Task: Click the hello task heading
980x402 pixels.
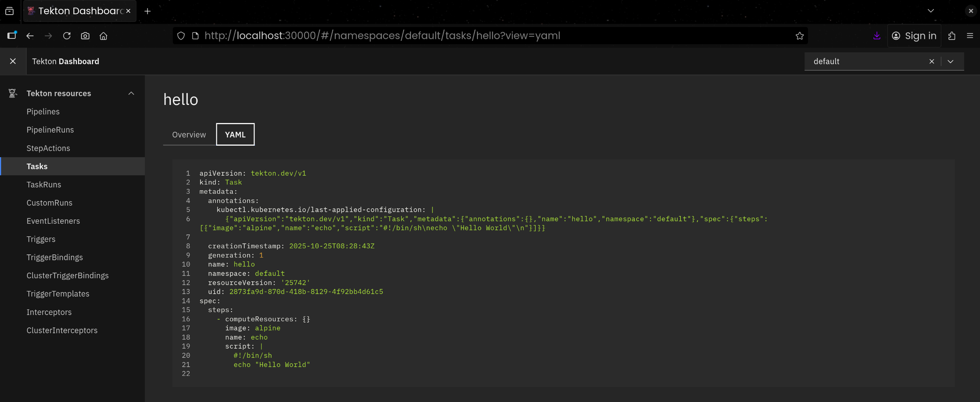Action: click(x=181, y=100)
